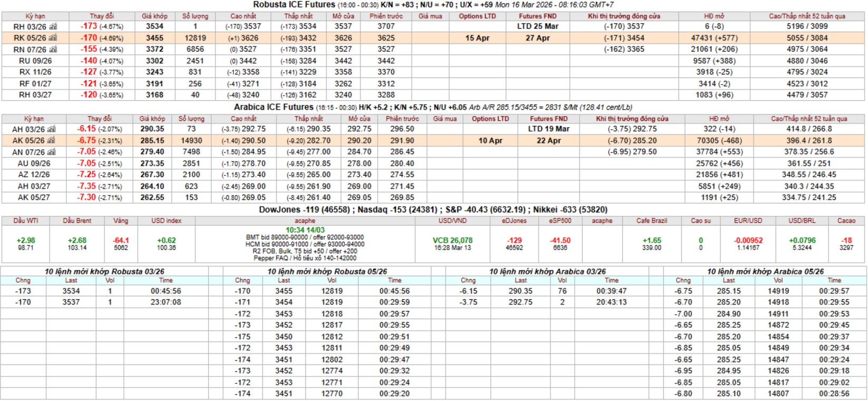Select '10 lệnh mới khớp Arabica 05/26' heading
Viewport: 868px width, 401px height.
coord(765,271)
